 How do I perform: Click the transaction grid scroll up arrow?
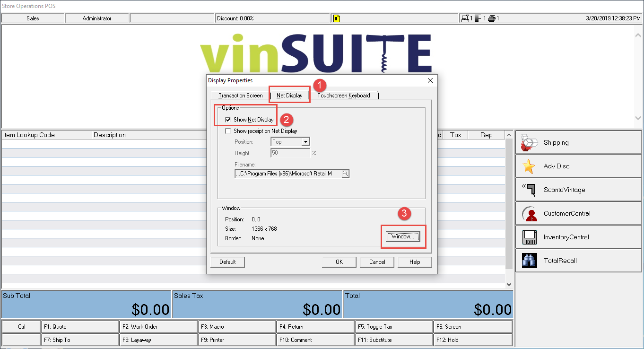click(509, 135)
